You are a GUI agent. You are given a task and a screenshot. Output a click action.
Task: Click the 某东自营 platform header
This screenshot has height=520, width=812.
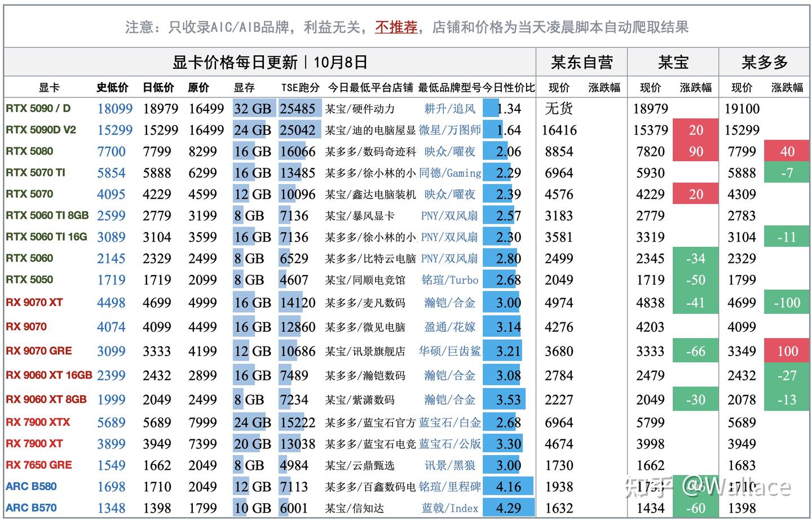point(581,62)
